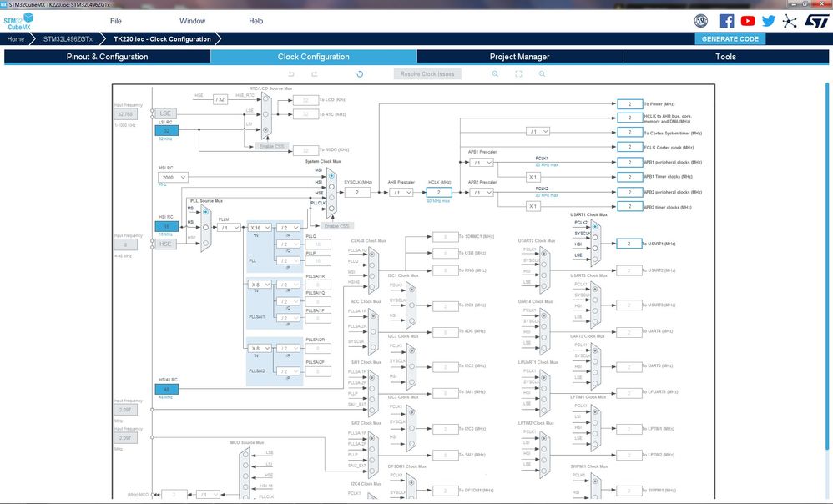Go to Home breadcrumb
833x504 pixels.
click(x=15, y=38)
